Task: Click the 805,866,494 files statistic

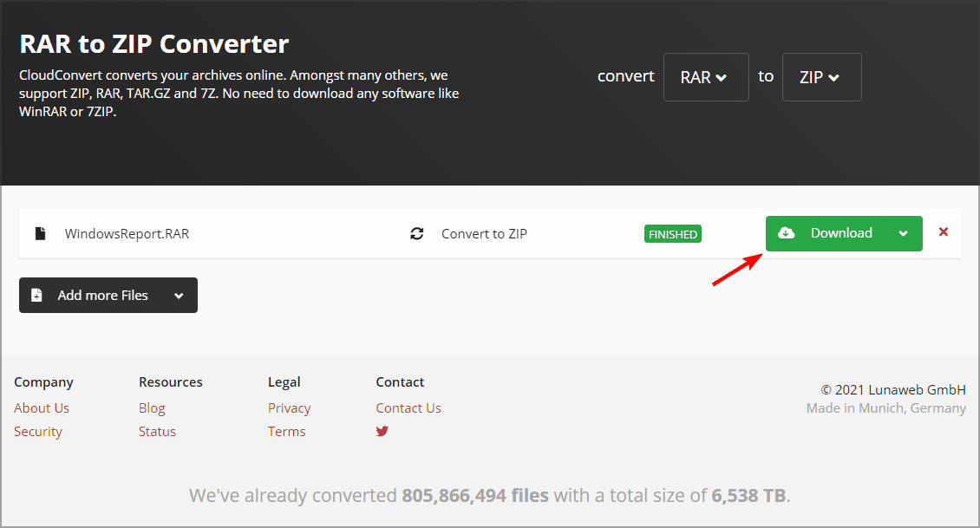Action: [x=475, y=496]
